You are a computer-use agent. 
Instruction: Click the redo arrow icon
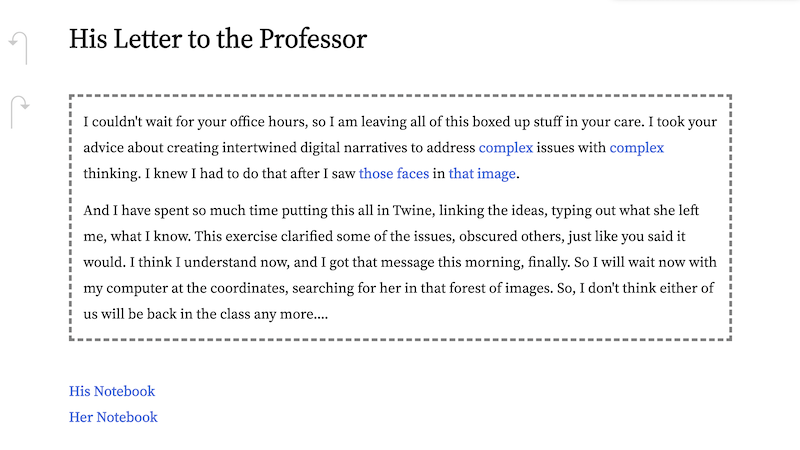[19, 110]
